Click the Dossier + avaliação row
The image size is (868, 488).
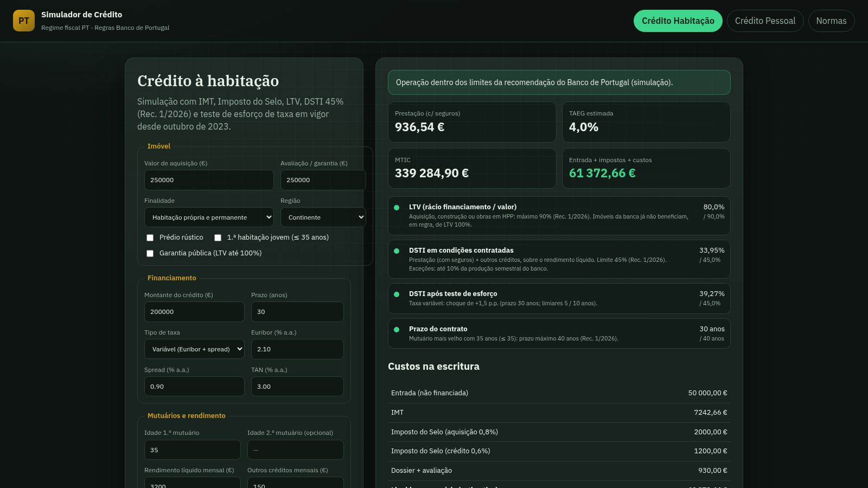[559, 471]
